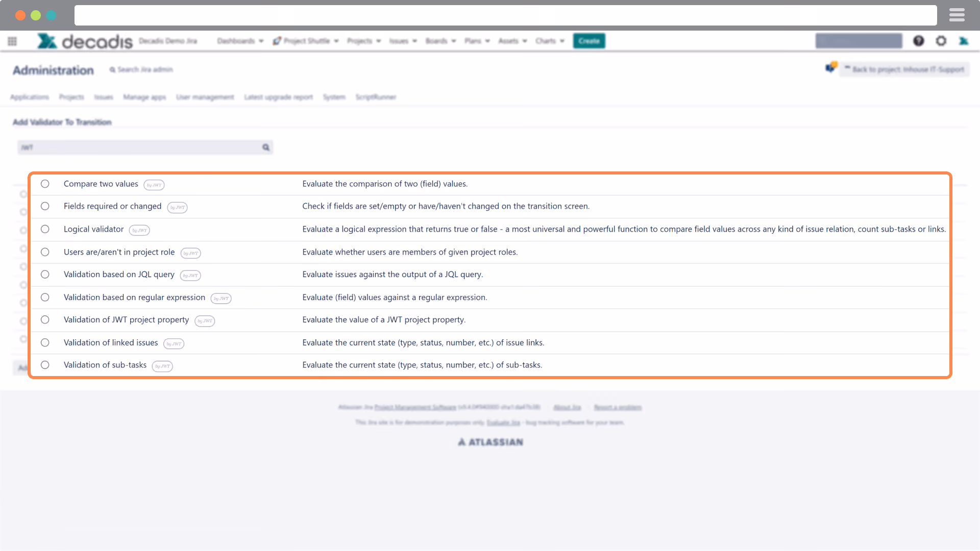Click the magnifier in the validator filter box
Viewport: 980px width, 551px height.
pos(266,147)
